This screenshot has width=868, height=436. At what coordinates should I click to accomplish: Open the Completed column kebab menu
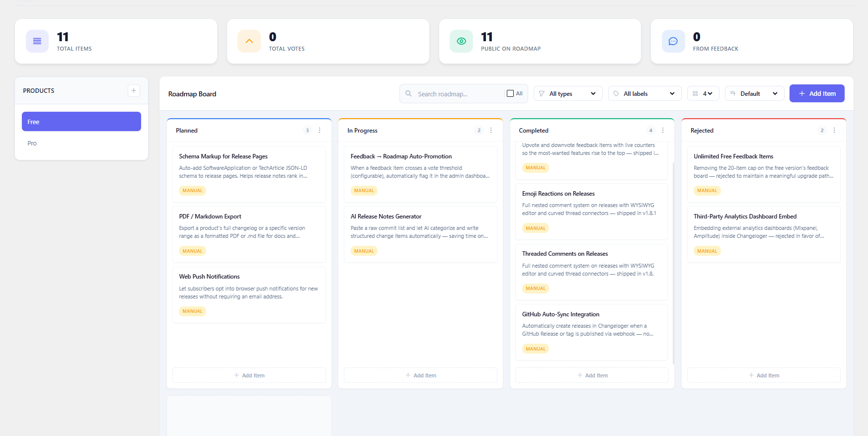663,131
